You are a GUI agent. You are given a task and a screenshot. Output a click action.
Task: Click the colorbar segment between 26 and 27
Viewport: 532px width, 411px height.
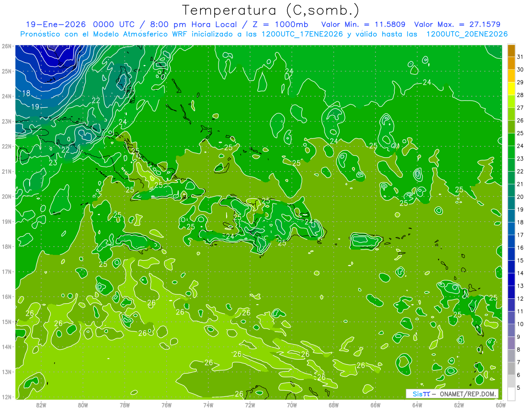(511, 114)
